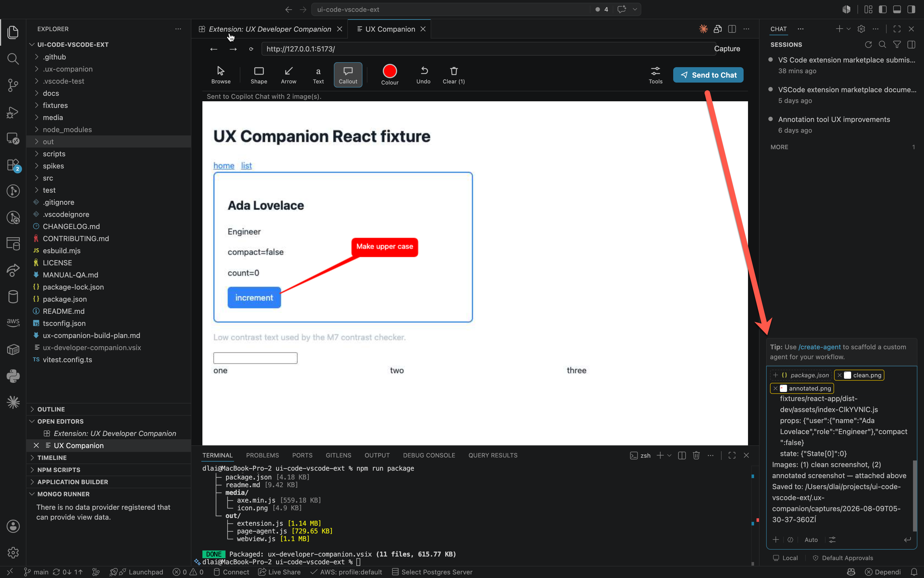
Task: Open new terminal profile dropdown
Action: click(x=669, y=455)
